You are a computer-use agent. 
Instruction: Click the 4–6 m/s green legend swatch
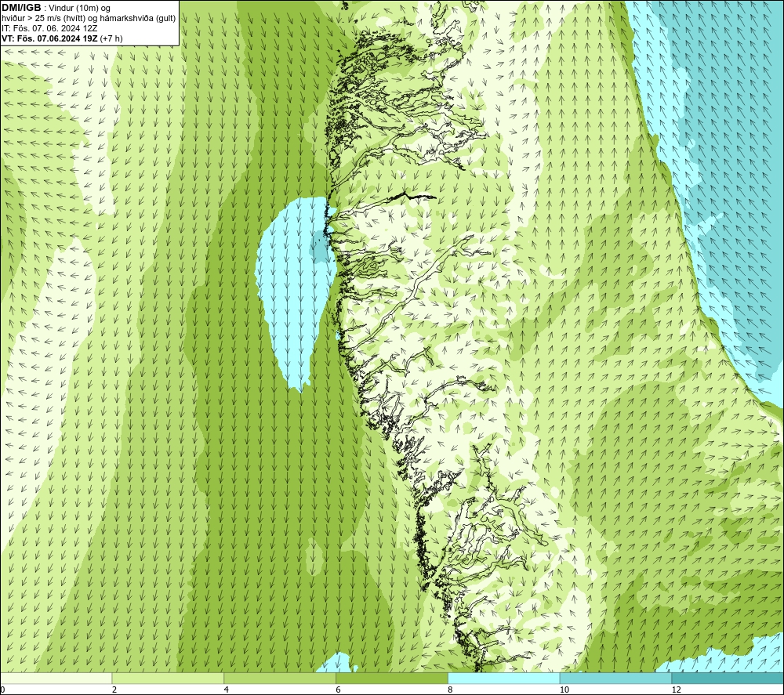click(280, 678)
